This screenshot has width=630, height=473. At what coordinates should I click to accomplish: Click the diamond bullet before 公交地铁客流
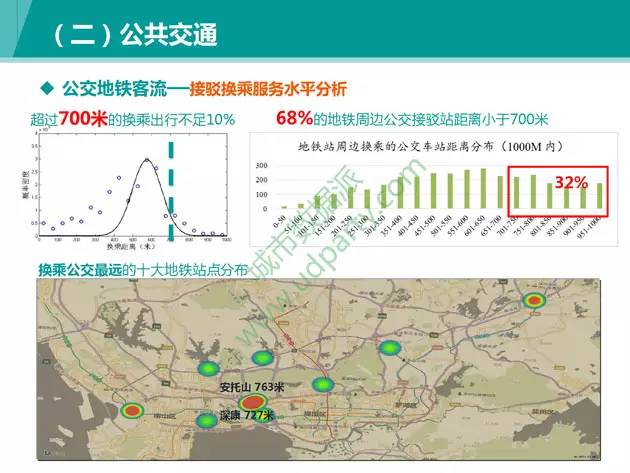pyautogui.click(x=47, y=88)
